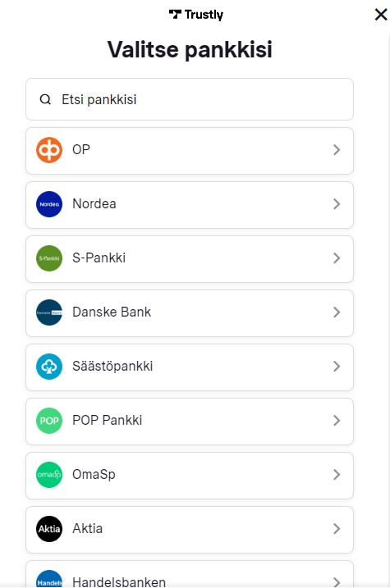390x588 pixels.
Task: Expand POP Pankki chevron arrow
Action: (337, 421)
